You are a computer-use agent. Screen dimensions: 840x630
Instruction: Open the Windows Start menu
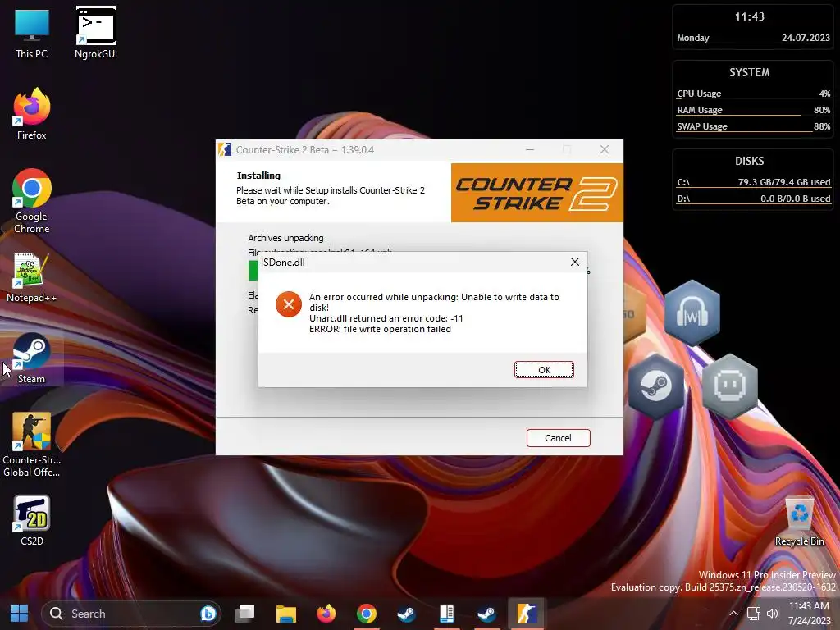[x=20, y=614]
